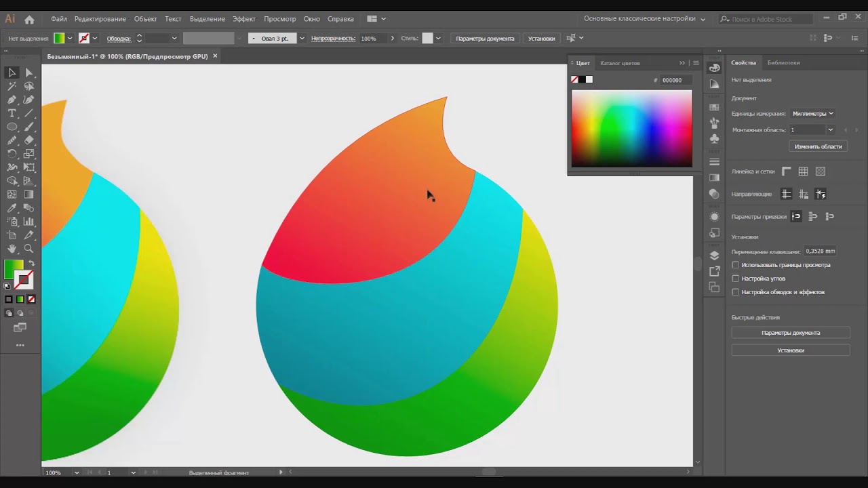Open the Layers panel icon on right sidebar
This screenshot has width=868, height=488.
(714, 256)
